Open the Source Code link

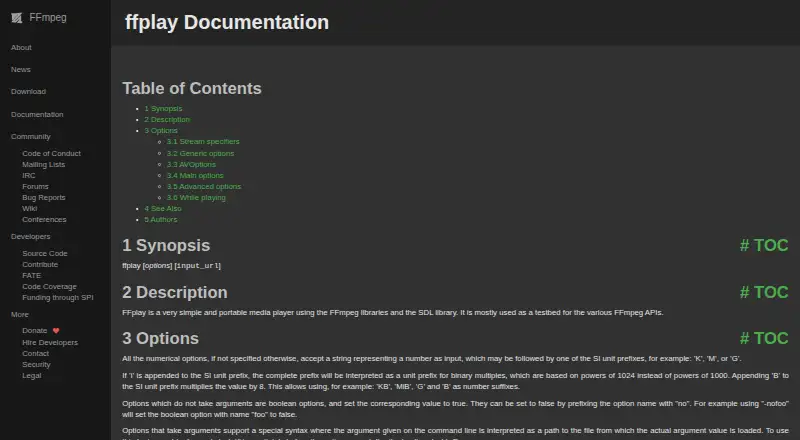[x=45, y=253]
